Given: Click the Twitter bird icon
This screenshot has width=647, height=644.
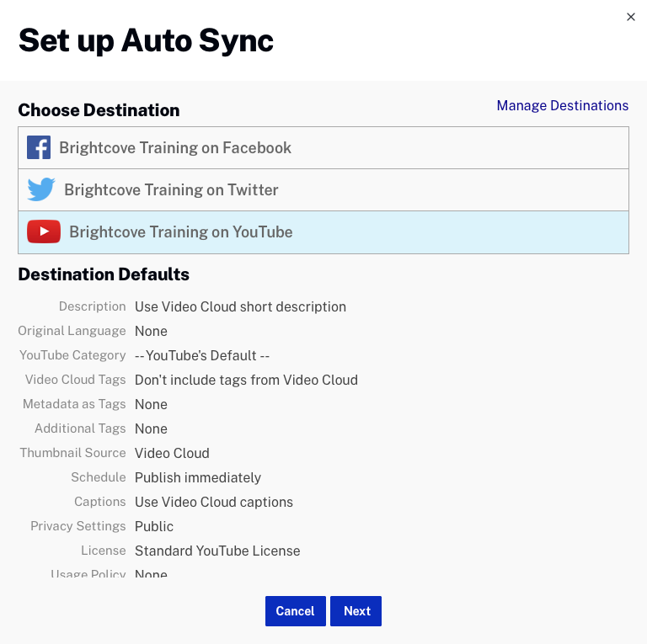Looking at the screenshot, I should point(40,190).
